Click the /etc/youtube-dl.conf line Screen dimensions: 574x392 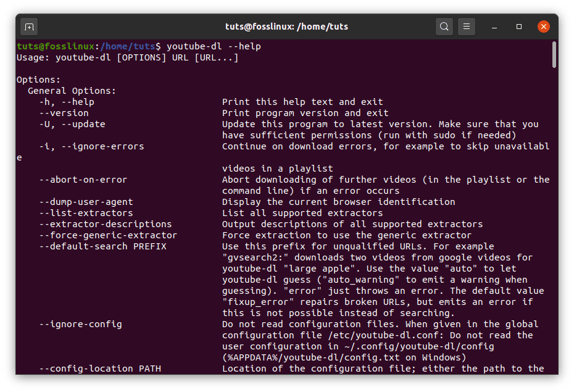tap(377, 335)
